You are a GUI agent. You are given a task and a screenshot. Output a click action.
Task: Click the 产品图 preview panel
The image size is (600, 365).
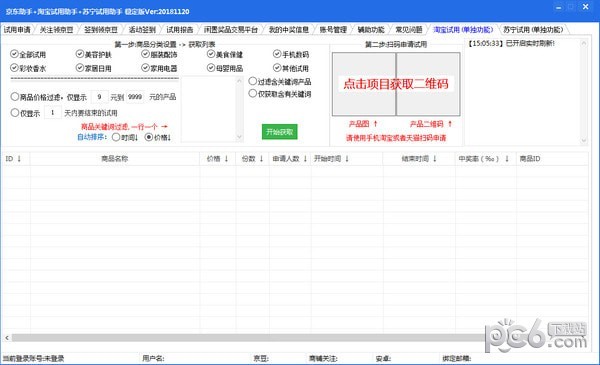(364, 84)
